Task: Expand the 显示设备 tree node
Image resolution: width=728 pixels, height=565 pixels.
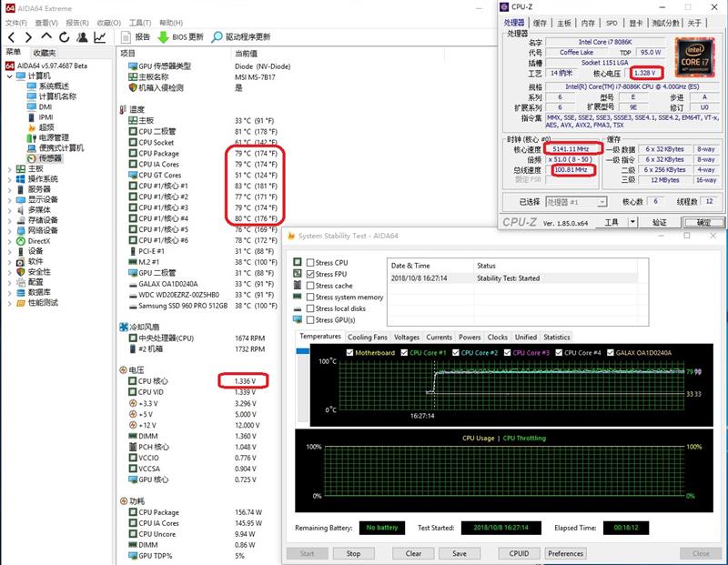Action: pyautogui.click(x=10, y=200)
